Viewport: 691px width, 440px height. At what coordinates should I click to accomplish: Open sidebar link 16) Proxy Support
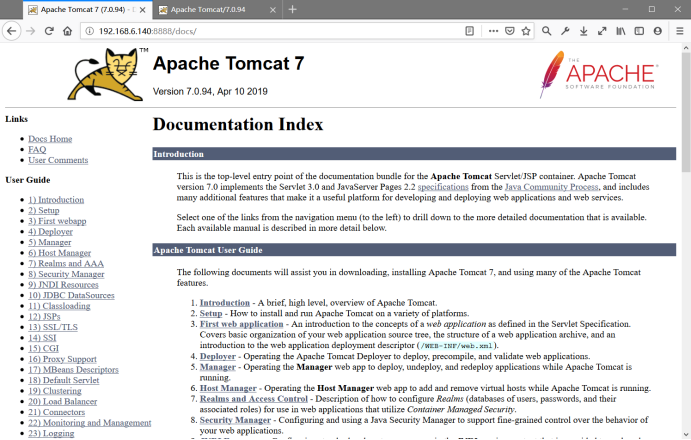(63, 359)
